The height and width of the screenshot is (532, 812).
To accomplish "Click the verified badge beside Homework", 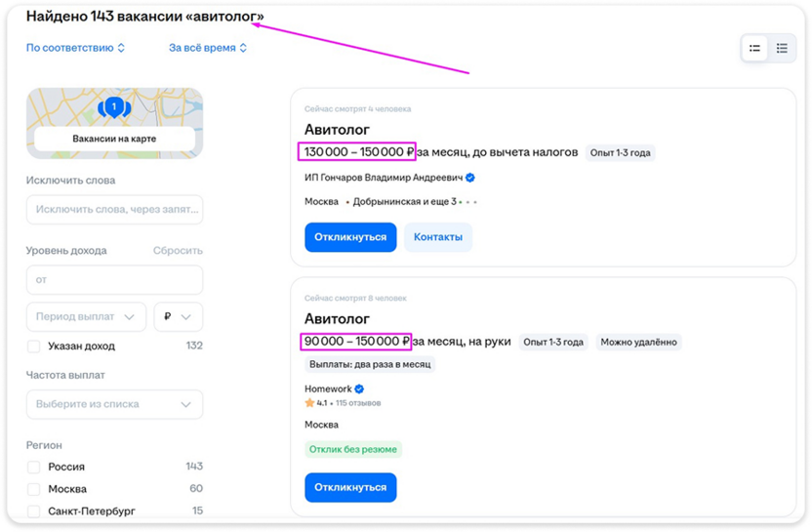I will coord(359,389).
